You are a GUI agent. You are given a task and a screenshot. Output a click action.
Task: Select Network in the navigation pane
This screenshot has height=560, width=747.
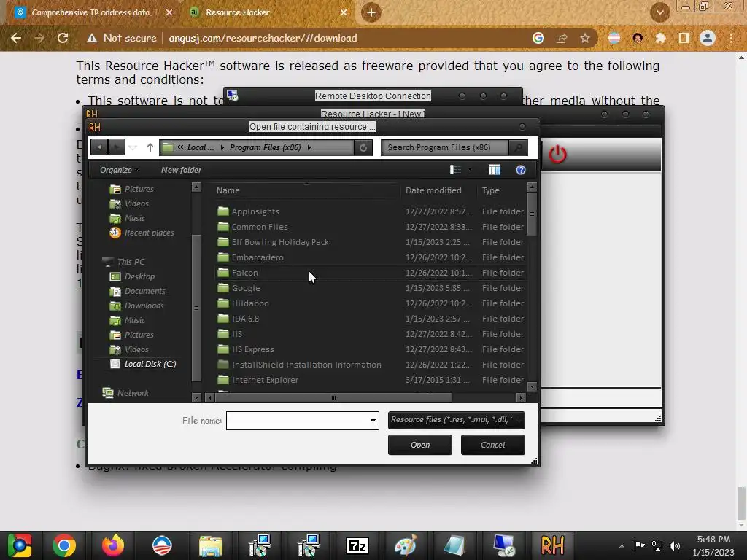[x=125, y=393]
